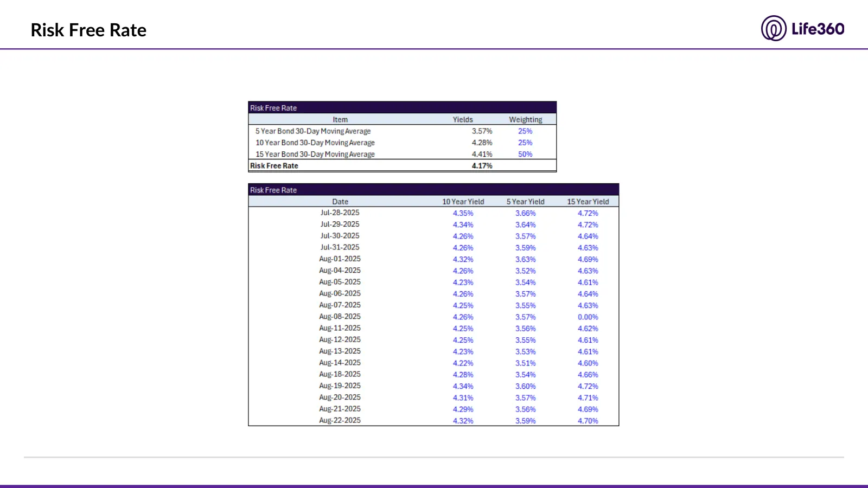Select the Aug-18-2025 date cell
868x488 pixels.
pyautogui.click(x=340, y=374)
